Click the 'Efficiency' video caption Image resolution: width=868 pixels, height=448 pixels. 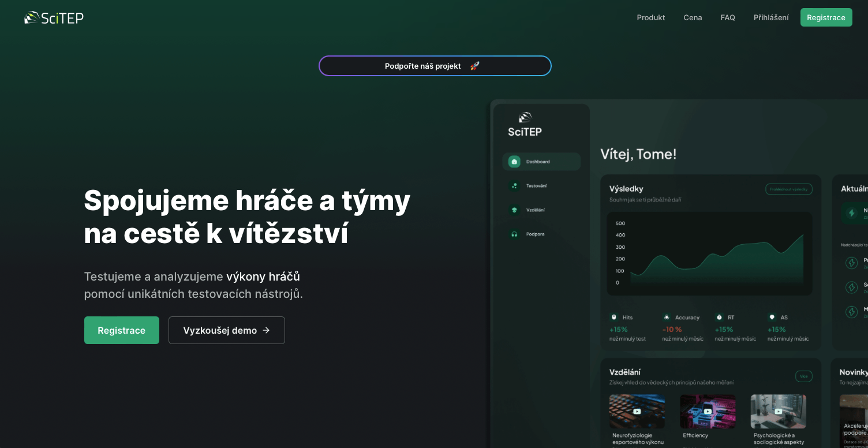coord(695,435)
